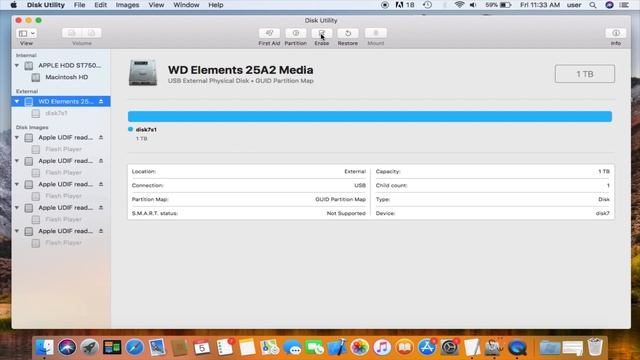Click the Mount toolbar button
This screenshot has width=640, height=360.
pyautogui.click(x=376, y=33)
